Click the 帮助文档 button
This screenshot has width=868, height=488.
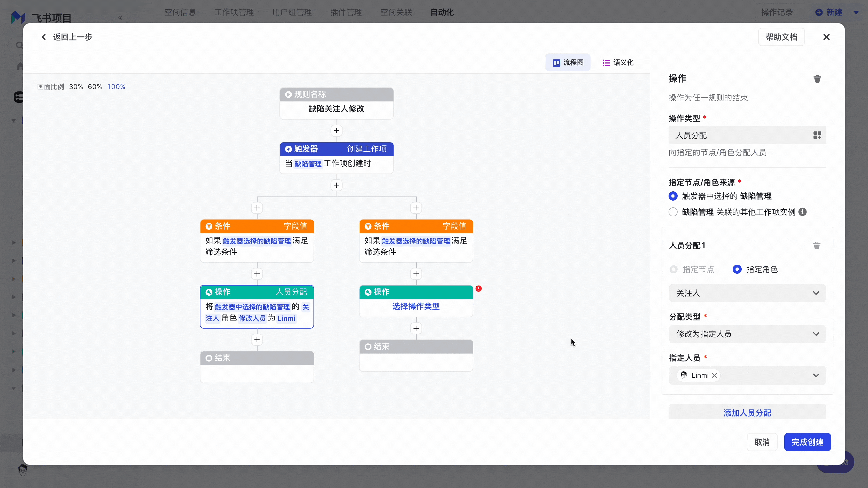point(781,37)
